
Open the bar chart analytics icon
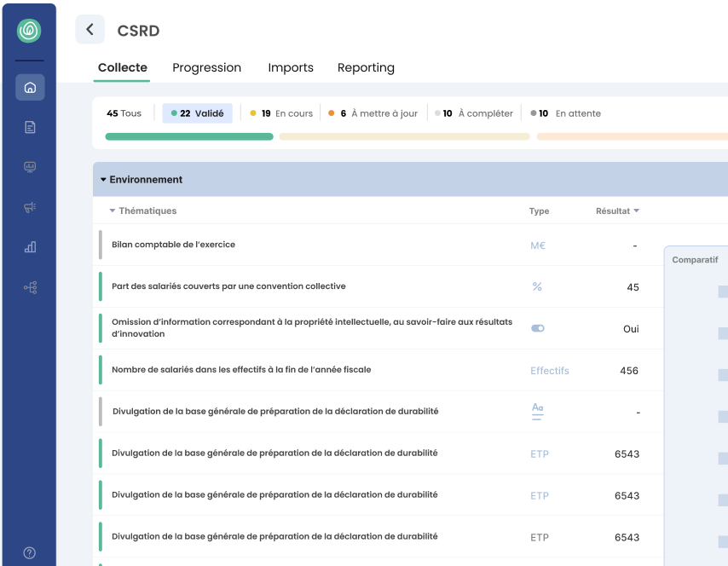(x=30, y=247)
